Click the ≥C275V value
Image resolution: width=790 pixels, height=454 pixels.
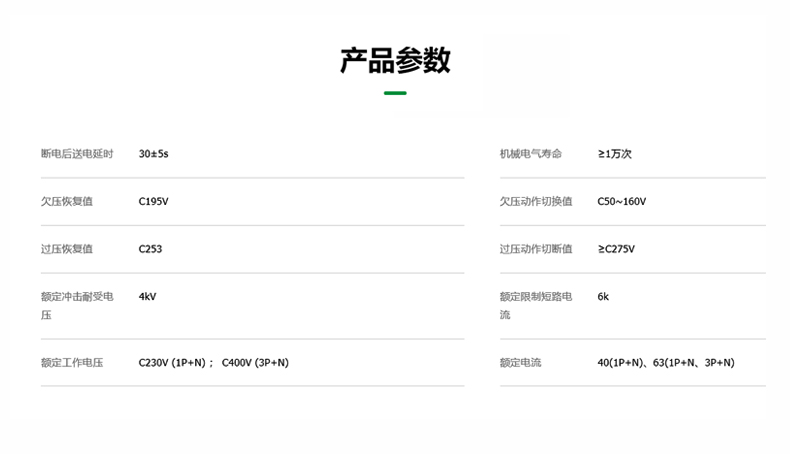click(x=616, y=249)
